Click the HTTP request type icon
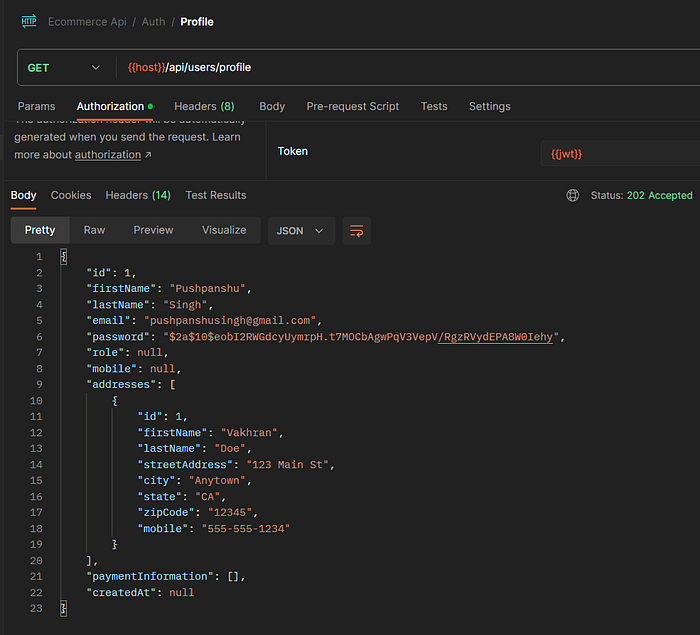This screenshot has width=700, height=635. (x=28, y=21)
